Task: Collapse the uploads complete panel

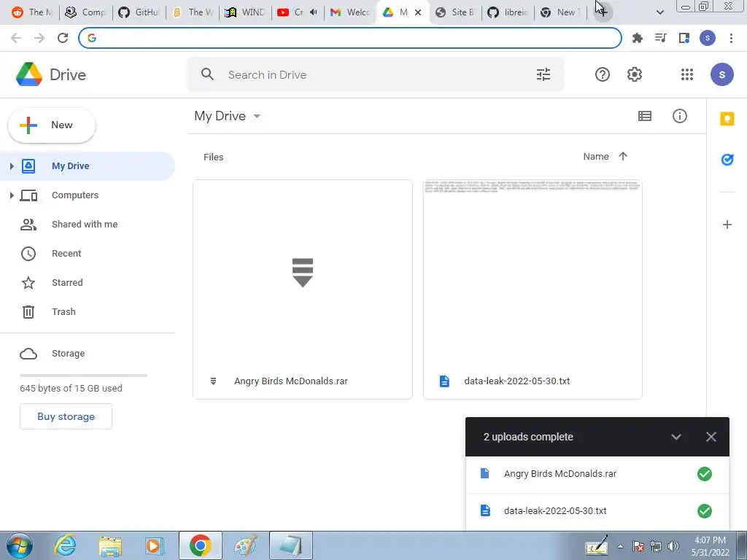Action: coord(676,437)
